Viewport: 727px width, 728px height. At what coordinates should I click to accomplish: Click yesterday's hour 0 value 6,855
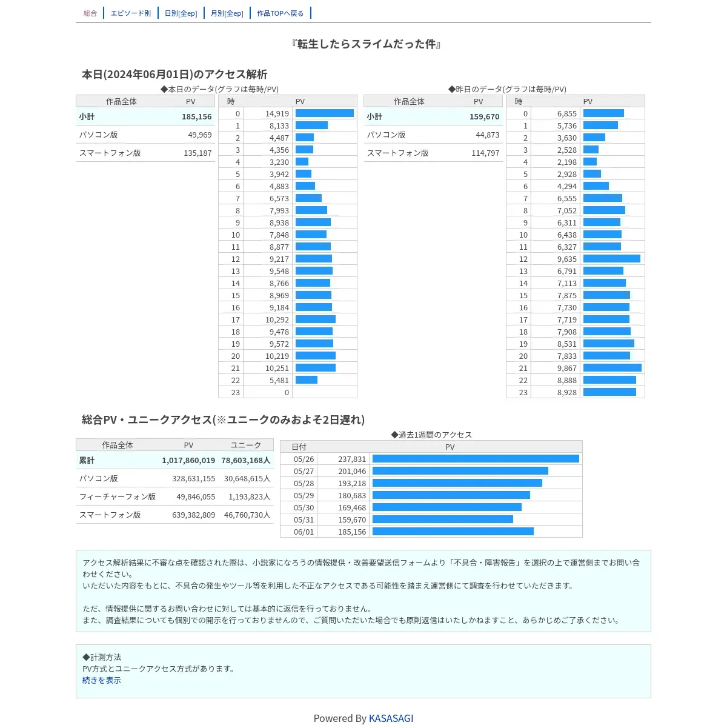tap(567, 113)
